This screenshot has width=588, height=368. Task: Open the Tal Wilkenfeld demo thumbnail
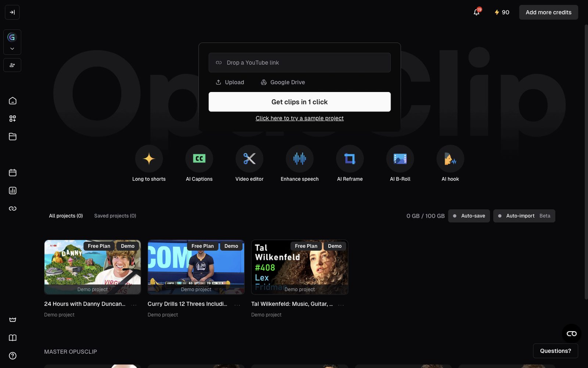[x=300, y=267]
